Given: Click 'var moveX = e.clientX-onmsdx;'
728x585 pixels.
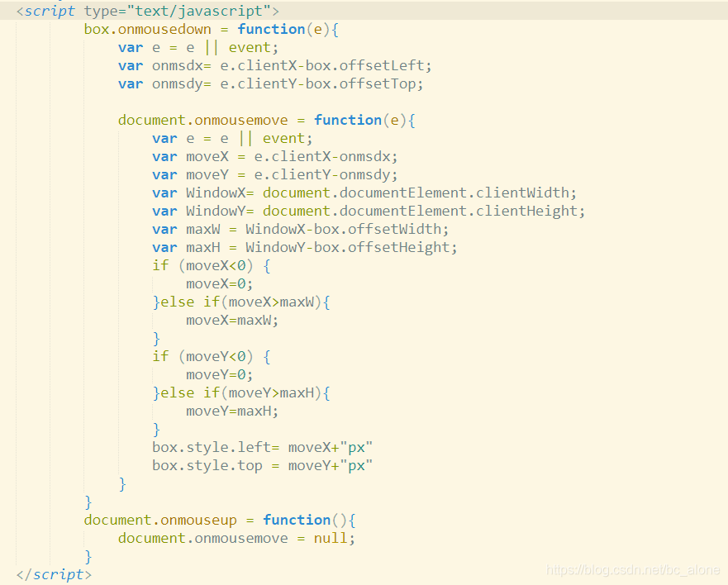Looking at the screenshot, I should coord(275,156).
